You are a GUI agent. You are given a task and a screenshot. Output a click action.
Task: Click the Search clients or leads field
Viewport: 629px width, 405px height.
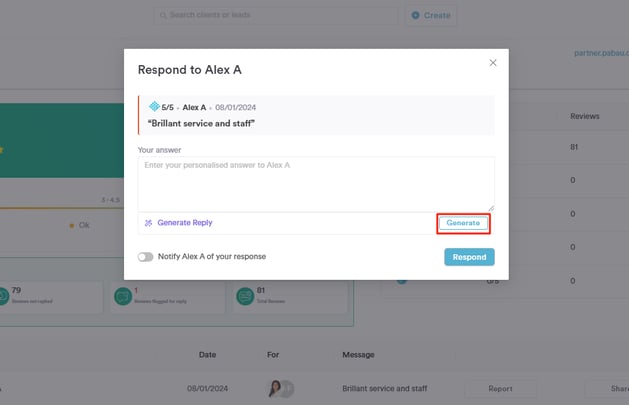276,15
